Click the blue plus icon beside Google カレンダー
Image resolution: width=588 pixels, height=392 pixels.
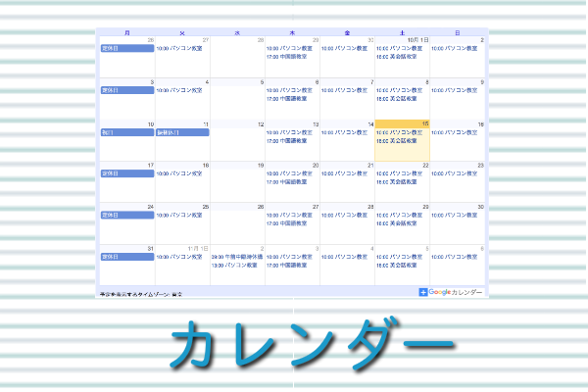point(423,292)
